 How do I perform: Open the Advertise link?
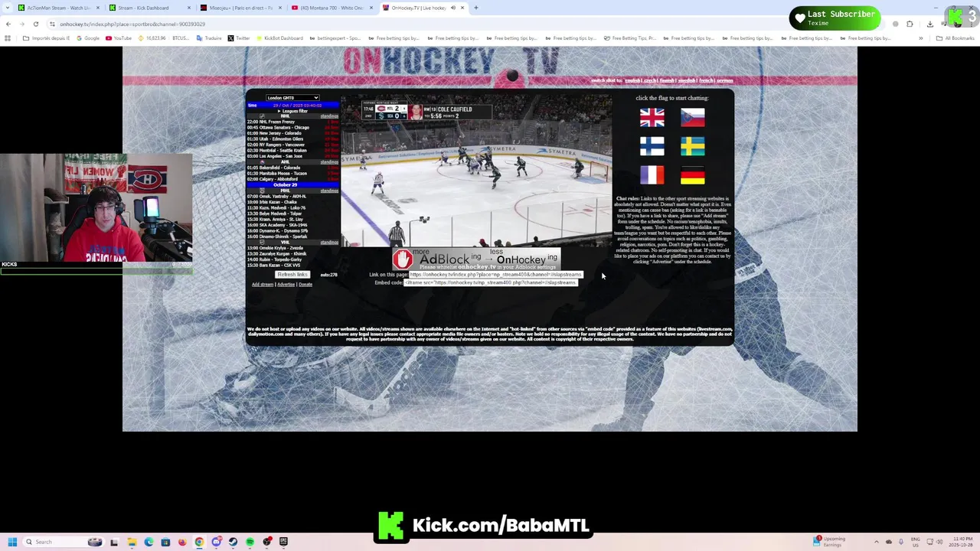click(286, 285)
